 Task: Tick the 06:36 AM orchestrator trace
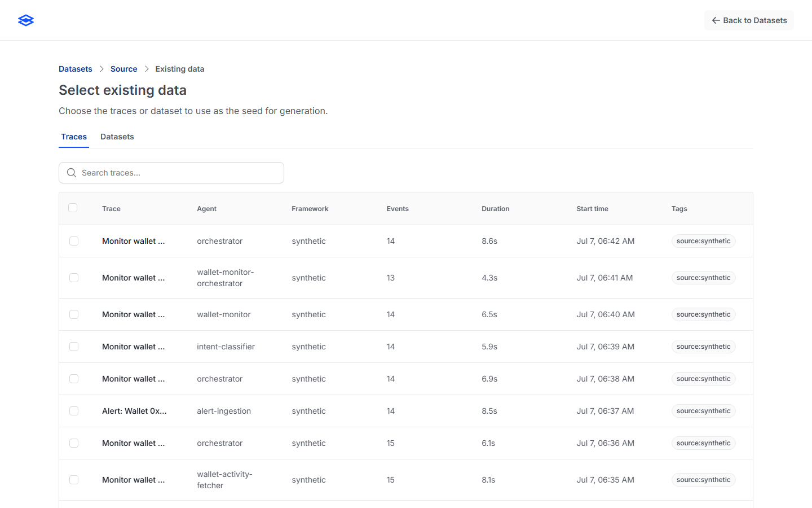pos(74,443)
